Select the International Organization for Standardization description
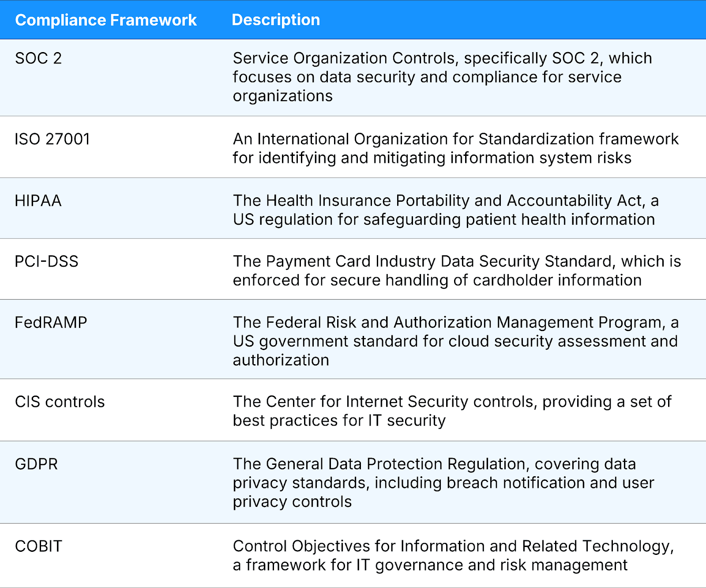The image size is (706, 588). (455, 148)
